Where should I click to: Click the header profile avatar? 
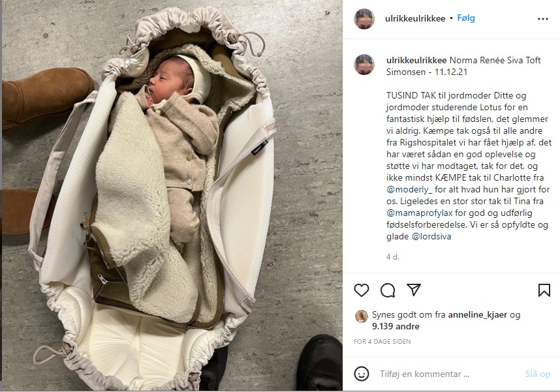[364, 19]
